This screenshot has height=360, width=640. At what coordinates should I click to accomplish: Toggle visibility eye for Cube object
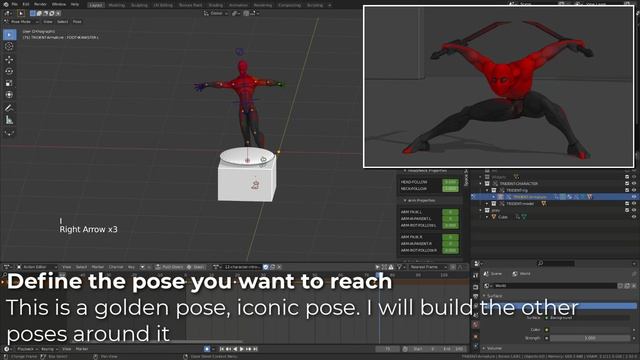634,217
